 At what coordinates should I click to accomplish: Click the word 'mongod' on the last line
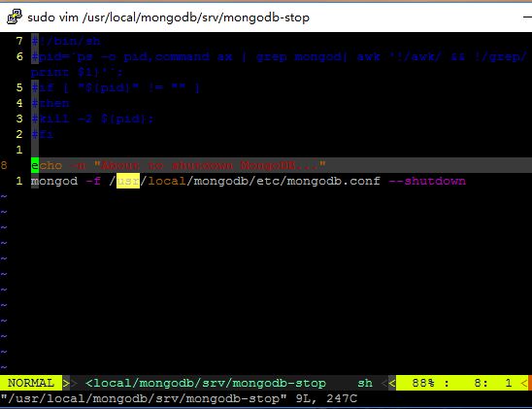(54, 182)
